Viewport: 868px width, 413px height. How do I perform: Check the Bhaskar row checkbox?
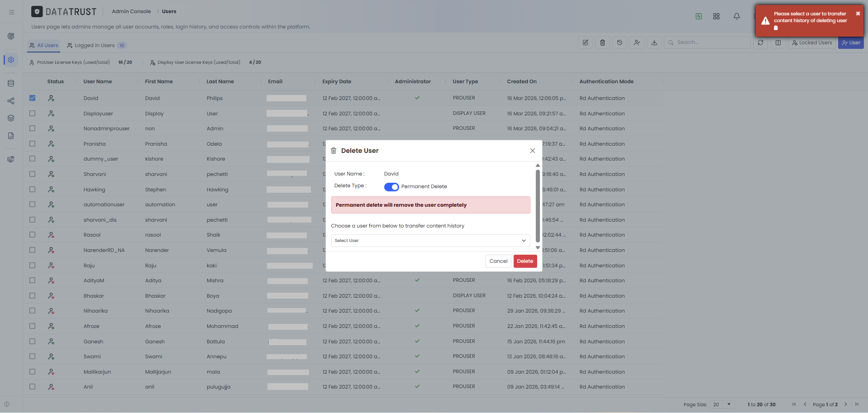pyautogui.click(x=32, y=295)
